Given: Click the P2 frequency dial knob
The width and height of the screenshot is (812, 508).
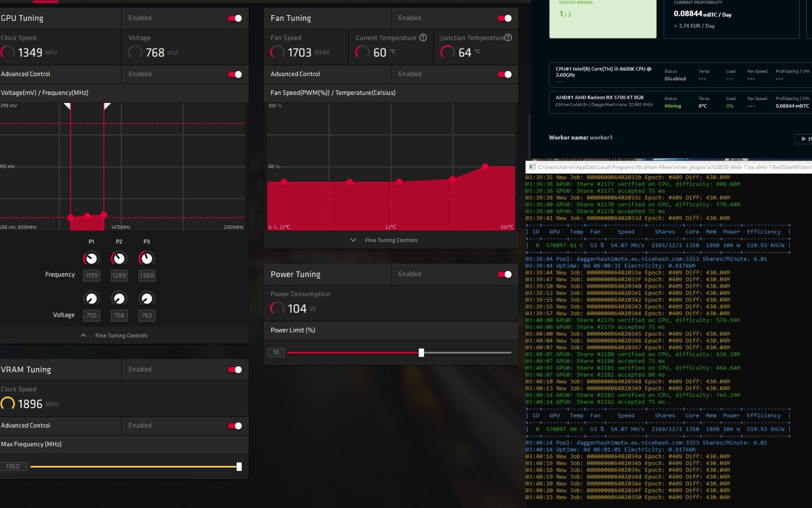Looking at the screenshot, I should [x=119, y=259].
